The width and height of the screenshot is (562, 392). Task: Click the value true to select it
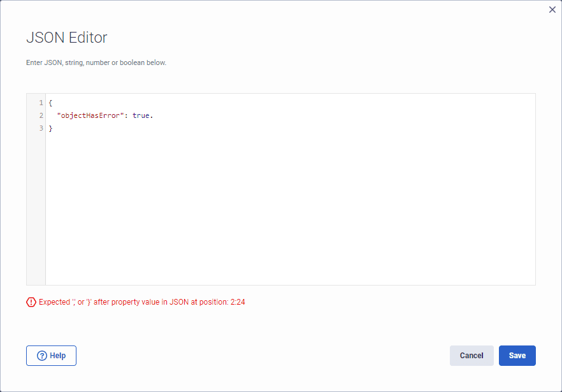141,115
